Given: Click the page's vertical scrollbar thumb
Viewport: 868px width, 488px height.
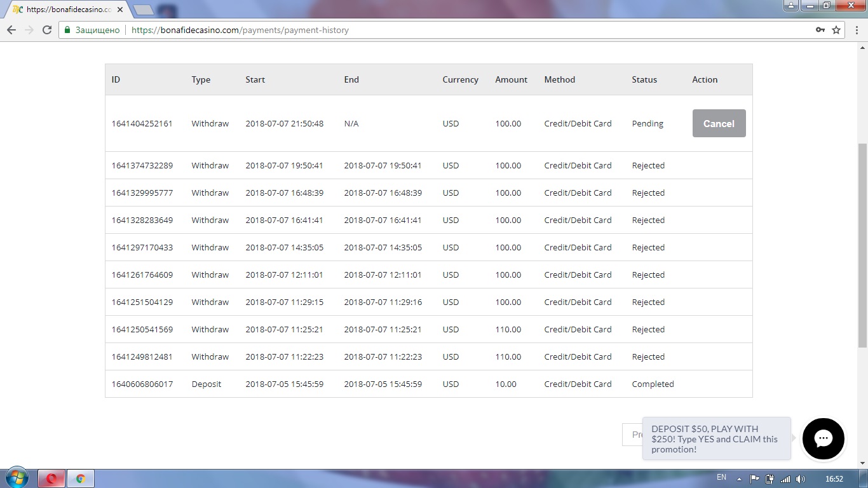Looking at the screenshot, I should pyautogui.click(x=862, y=245).
